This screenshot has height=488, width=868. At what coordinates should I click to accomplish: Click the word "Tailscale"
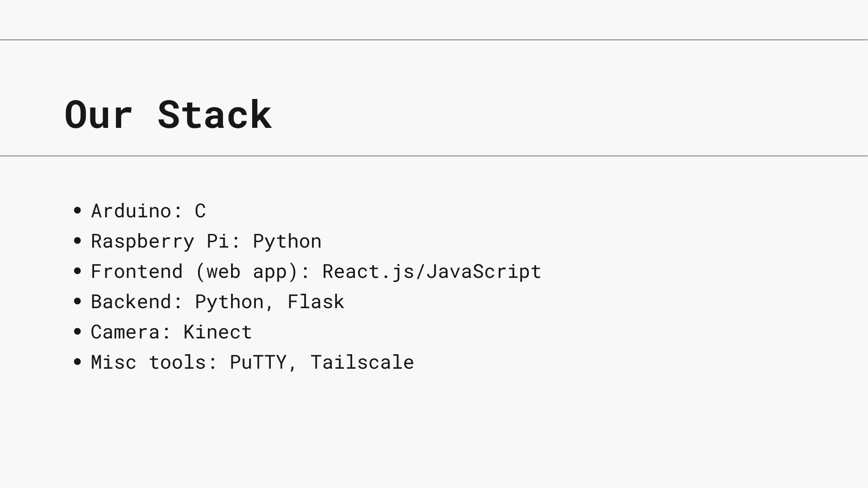pyautogui.click(x=362, y=362)
